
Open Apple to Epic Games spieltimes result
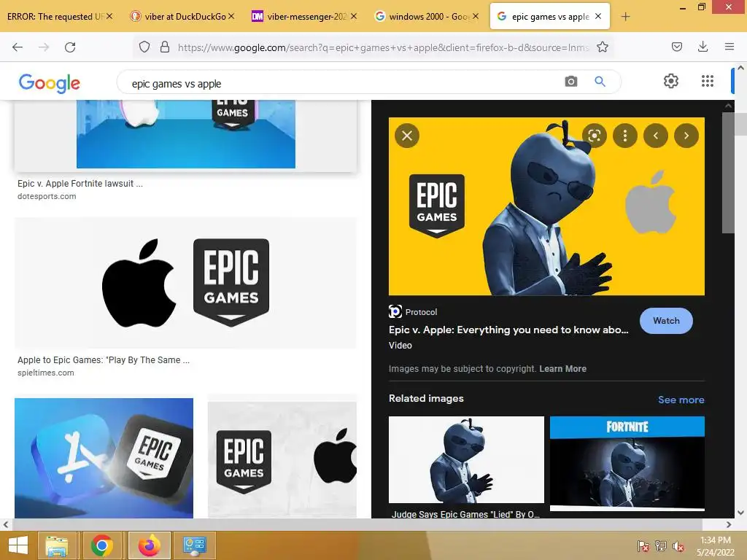coord(104,360)
